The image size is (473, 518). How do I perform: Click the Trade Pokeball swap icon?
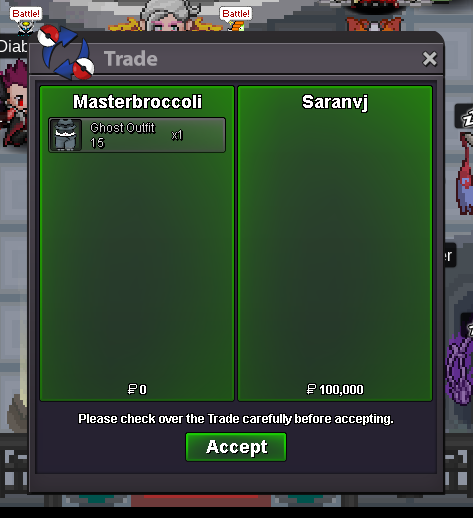tap(66, 53)
